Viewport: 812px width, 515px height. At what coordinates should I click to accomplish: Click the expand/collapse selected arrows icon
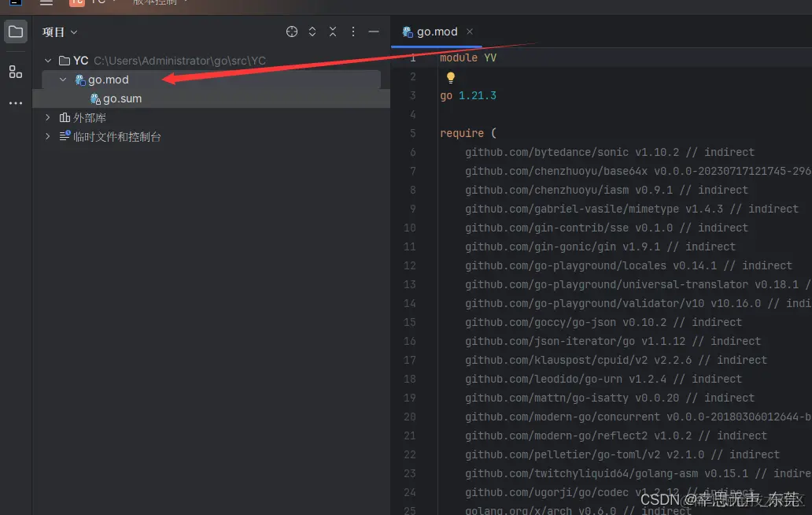coord(312,31)
